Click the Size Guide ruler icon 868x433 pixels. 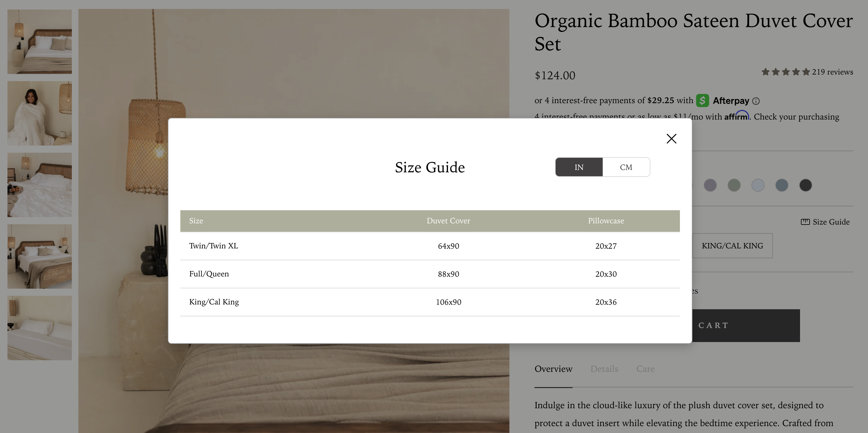pyautogui.click(x=805, y=222)
